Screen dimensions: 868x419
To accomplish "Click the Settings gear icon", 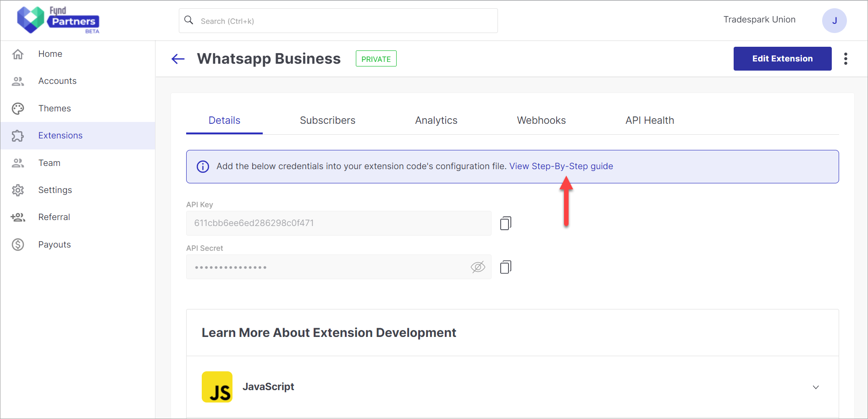I will point(18,190).
